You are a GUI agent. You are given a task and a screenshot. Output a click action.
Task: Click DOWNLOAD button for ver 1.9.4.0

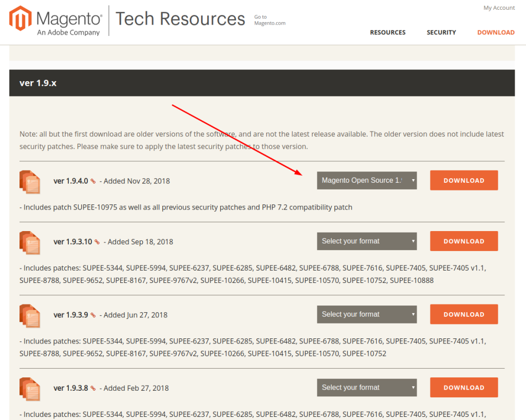click(463, 180)
